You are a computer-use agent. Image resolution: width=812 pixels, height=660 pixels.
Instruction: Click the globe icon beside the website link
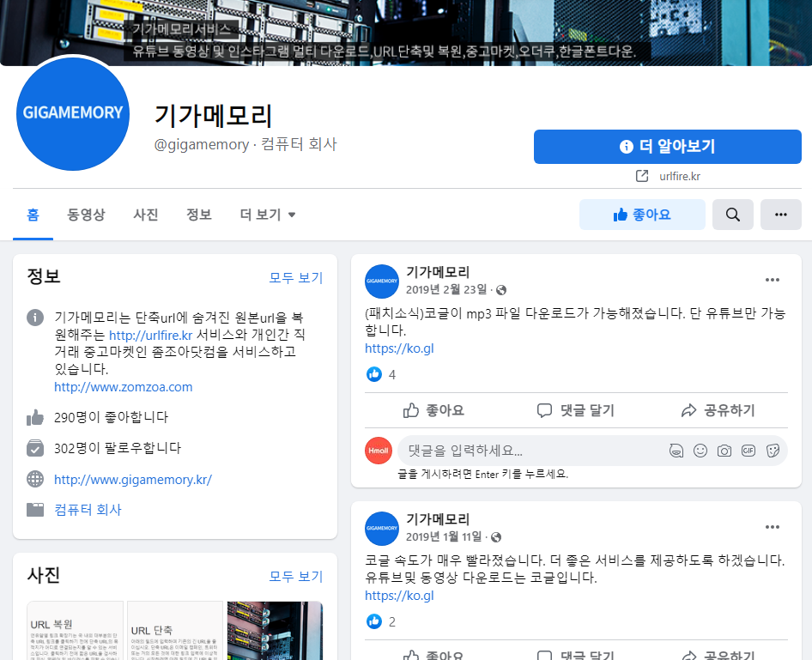coord(35,480)
